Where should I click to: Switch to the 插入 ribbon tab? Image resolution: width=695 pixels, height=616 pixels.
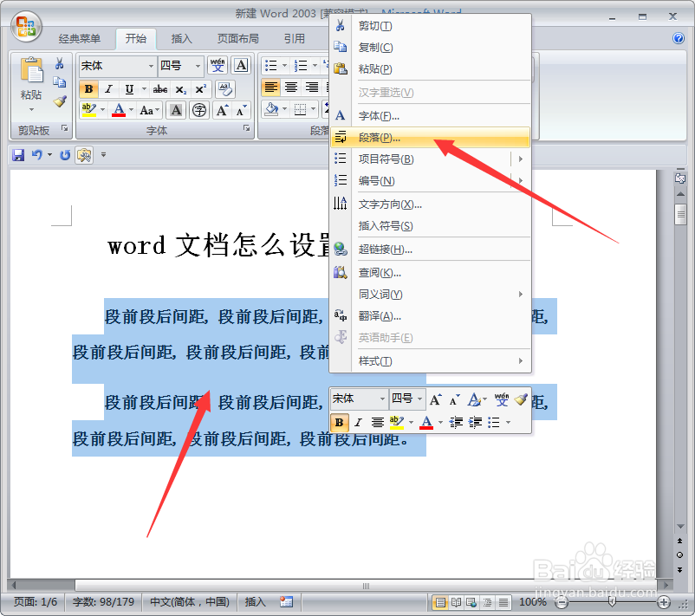(x=181, y=39)
